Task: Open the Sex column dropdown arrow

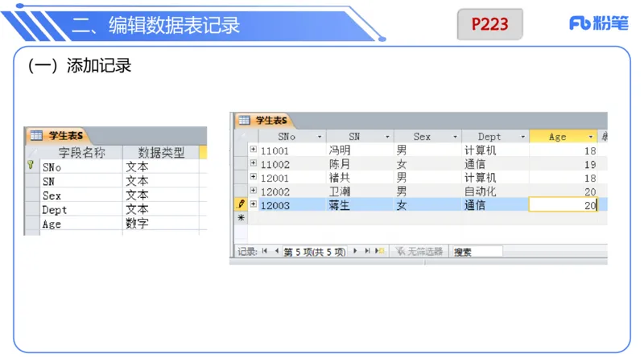Action: [455, 137]
